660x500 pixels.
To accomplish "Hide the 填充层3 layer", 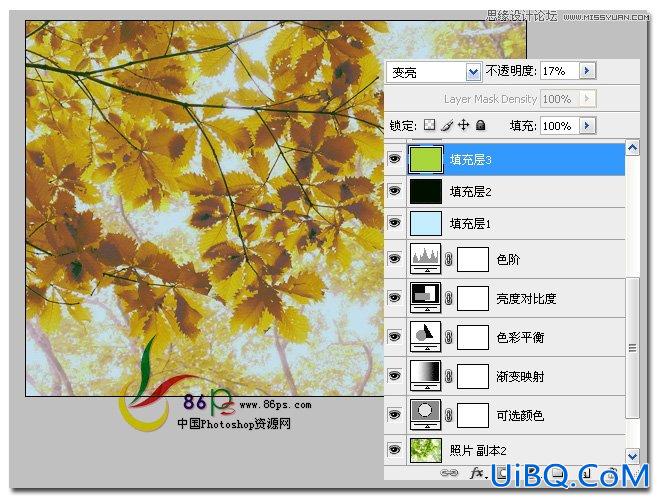I will coord(394,159).
